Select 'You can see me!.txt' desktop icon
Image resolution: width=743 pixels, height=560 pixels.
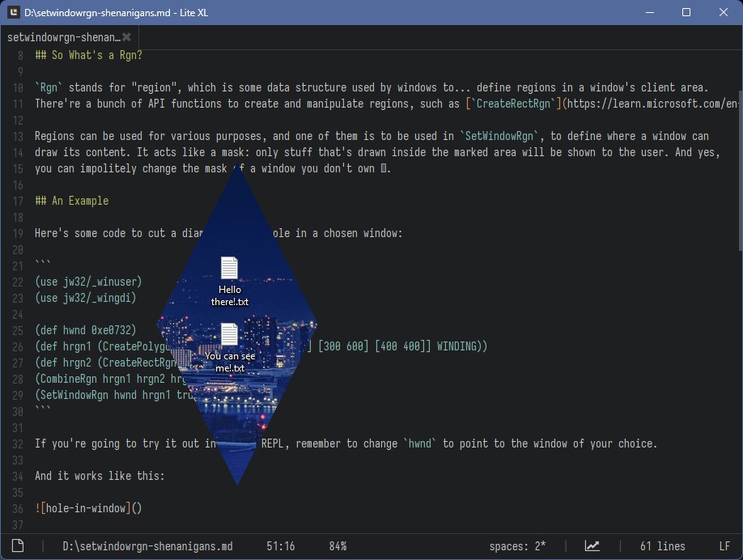230,348
